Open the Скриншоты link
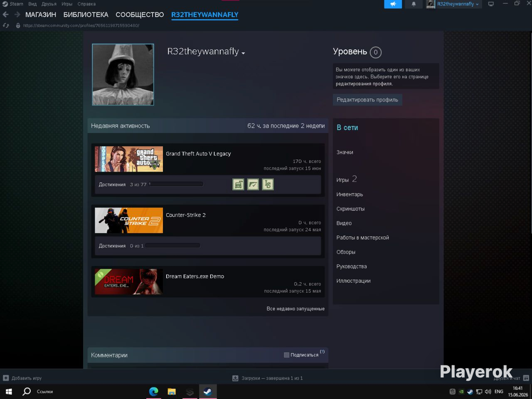 [350, 209]
